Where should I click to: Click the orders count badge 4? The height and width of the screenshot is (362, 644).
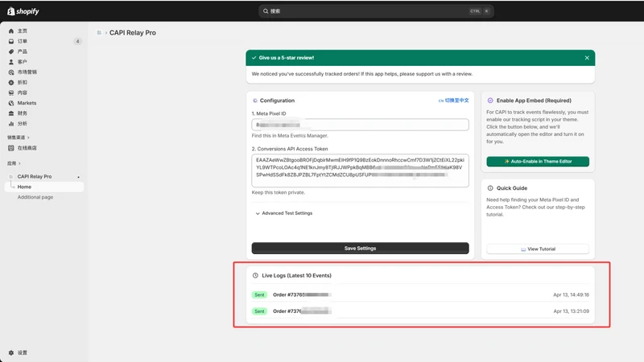77,41
